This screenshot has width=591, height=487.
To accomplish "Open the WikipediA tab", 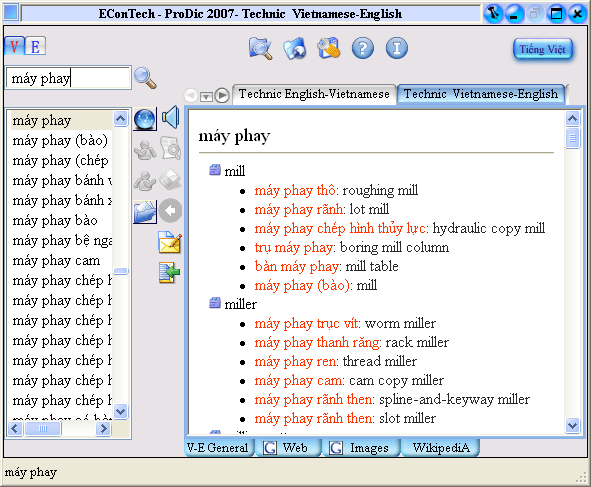I will tap(441, 448).
